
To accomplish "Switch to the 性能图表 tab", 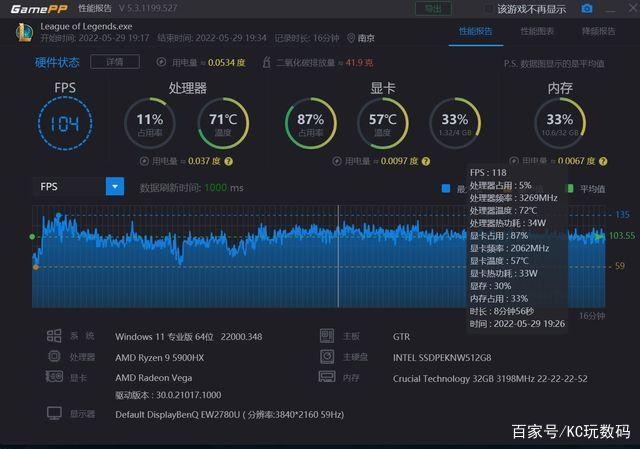I will point(537,31).
